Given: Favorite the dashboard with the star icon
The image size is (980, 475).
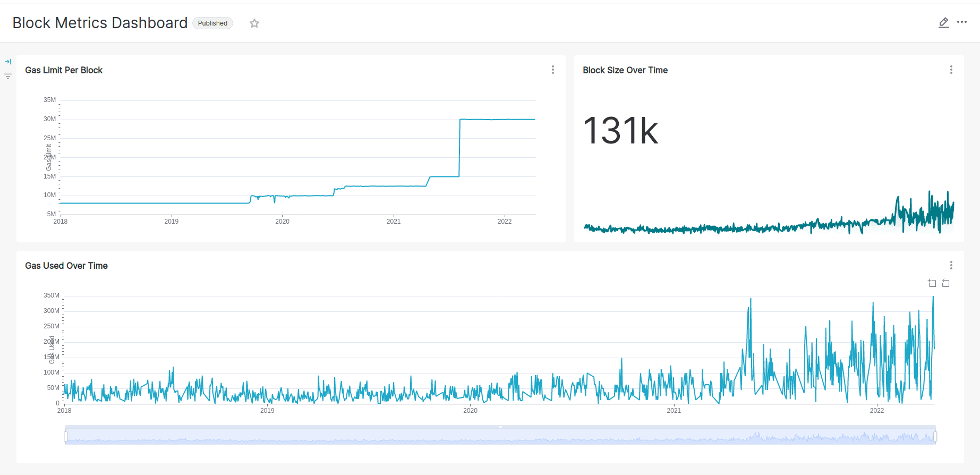Looking at the screenshot, I should [x=254, y=23].
